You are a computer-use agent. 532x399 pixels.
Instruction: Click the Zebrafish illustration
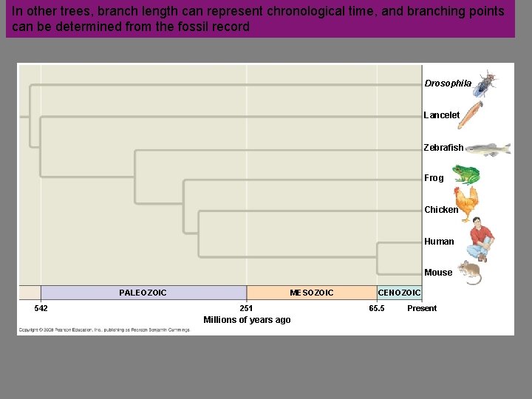(488, 149)
